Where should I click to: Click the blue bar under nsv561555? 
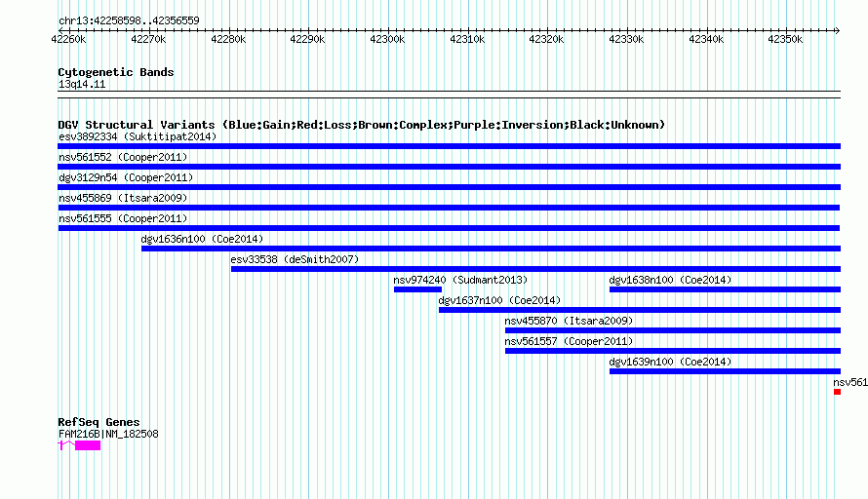pyautogui.click(x=449, y=228)
